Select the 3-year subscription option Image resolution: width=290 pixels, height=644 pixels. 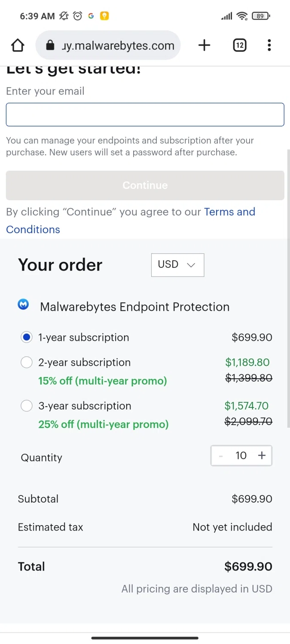[27, 406]
